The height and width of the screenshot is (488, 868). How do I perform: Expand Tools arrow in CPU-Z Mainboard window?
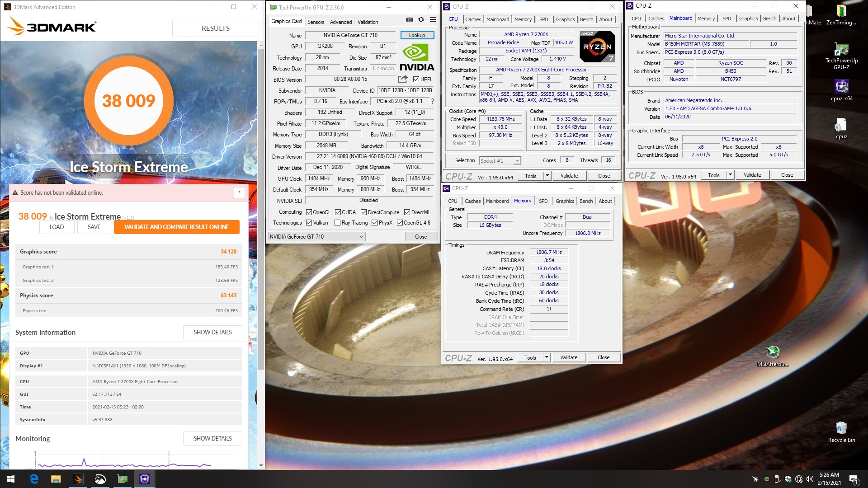(x=730, y=175)
